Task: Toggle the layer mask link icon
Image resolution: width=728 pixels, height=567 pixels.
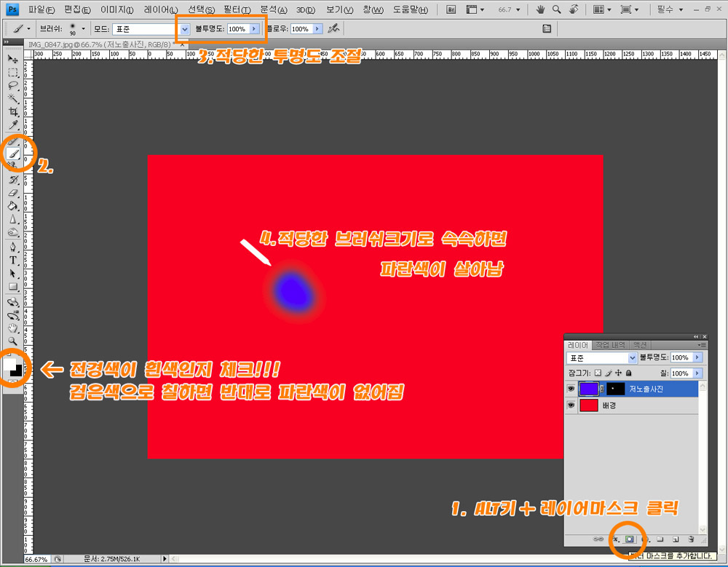Action: 602,389
